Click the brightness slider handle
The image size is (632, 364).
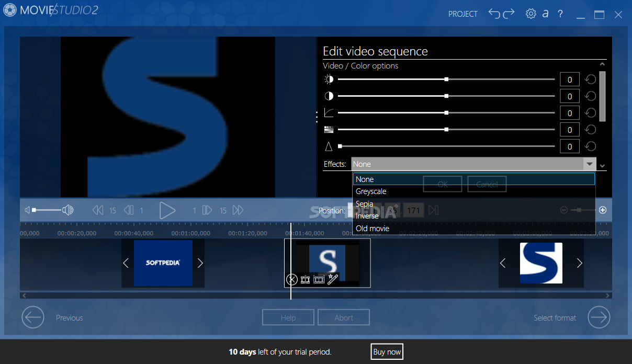[x=446, y=79]
